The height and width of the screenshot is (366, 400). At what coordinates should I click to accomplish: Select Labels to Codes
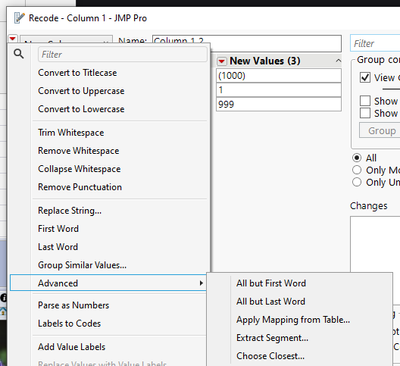pos(69,323)
